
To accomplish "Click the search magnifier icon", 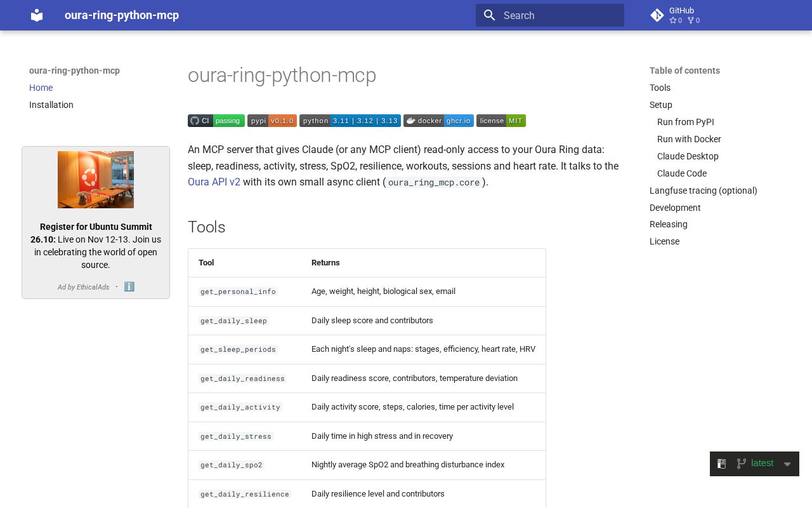I will tap(489, 15).
